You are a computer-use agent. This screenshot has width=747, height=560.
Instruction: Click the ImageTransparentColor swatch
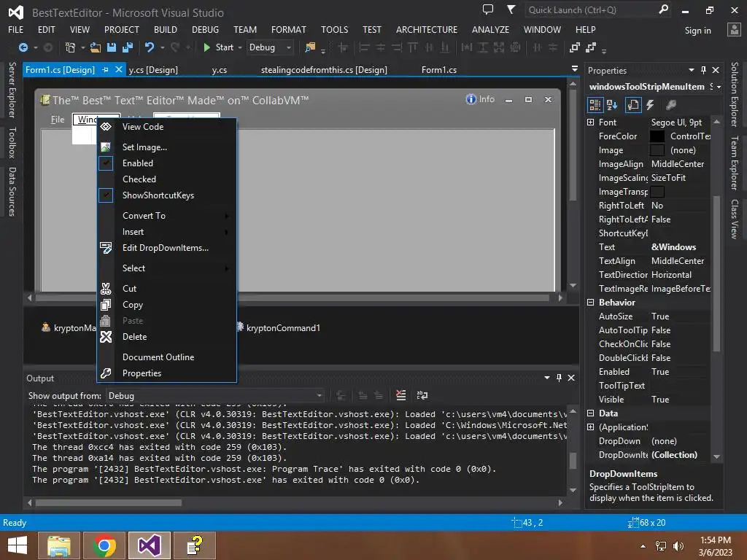[657, 192]
